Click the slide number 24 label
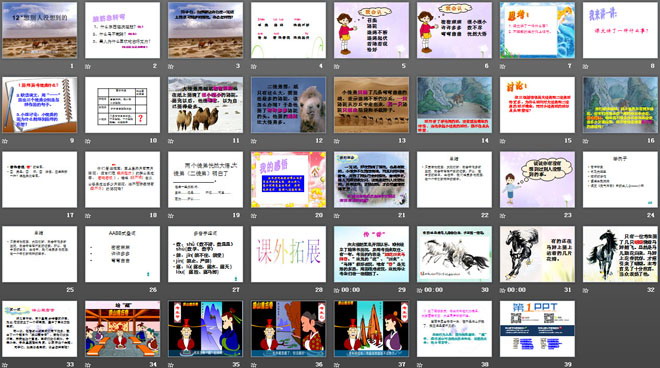Screen dimensions: 660x368 coord(651,215)
